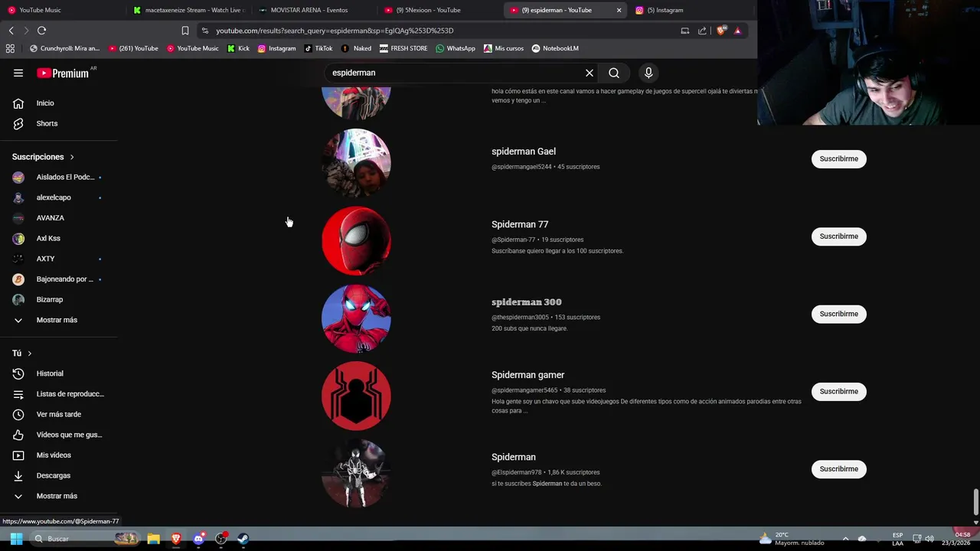Open Listas de reproducción in sidebar

70,394
